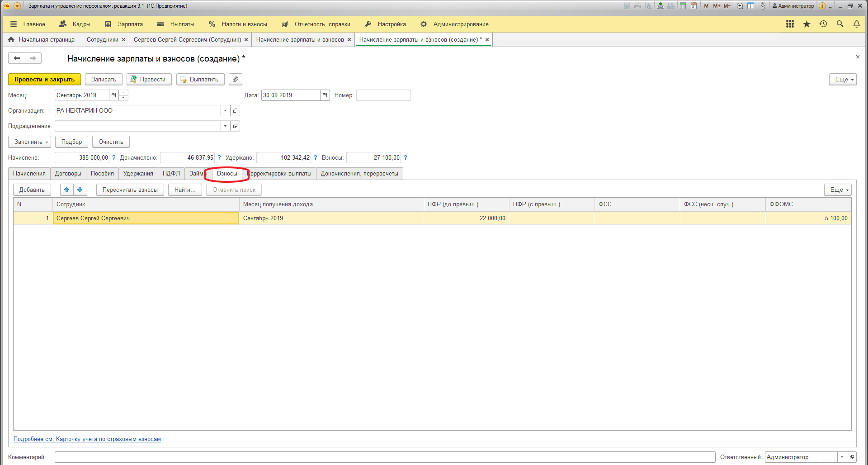Click the back navigation arrow
This screenshot has height=465, width=868.
(x=17, y=58)
